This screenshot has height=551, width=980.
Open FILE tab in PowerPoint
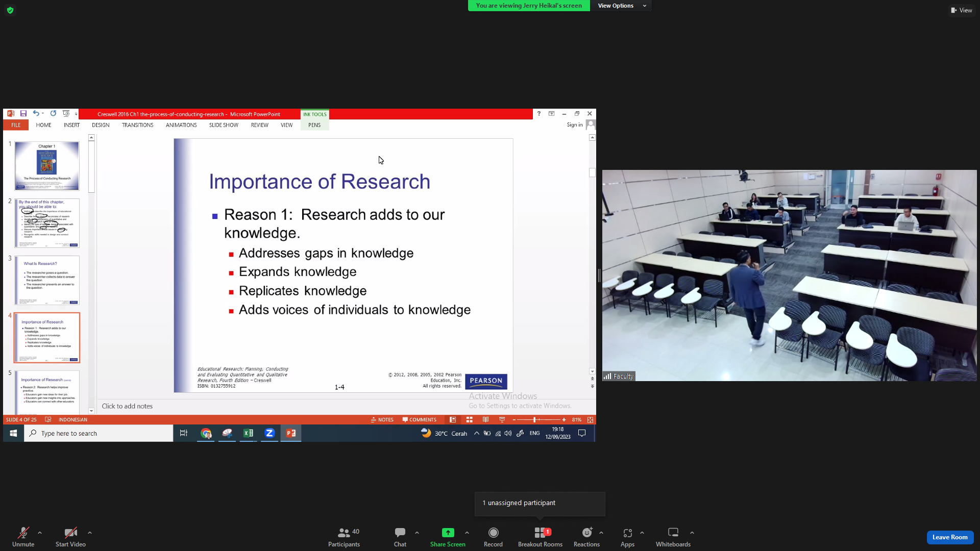pos(16,125)
